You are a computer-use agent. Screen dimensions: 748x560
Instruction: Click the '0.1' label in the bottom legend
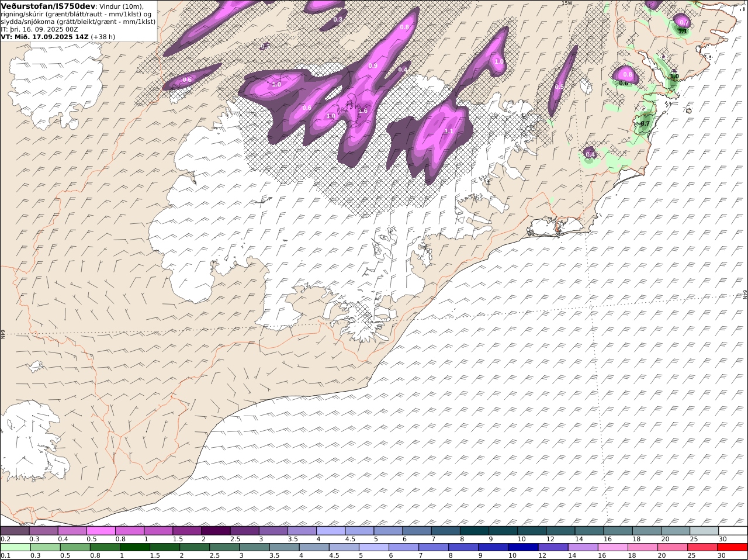point(5,555)
